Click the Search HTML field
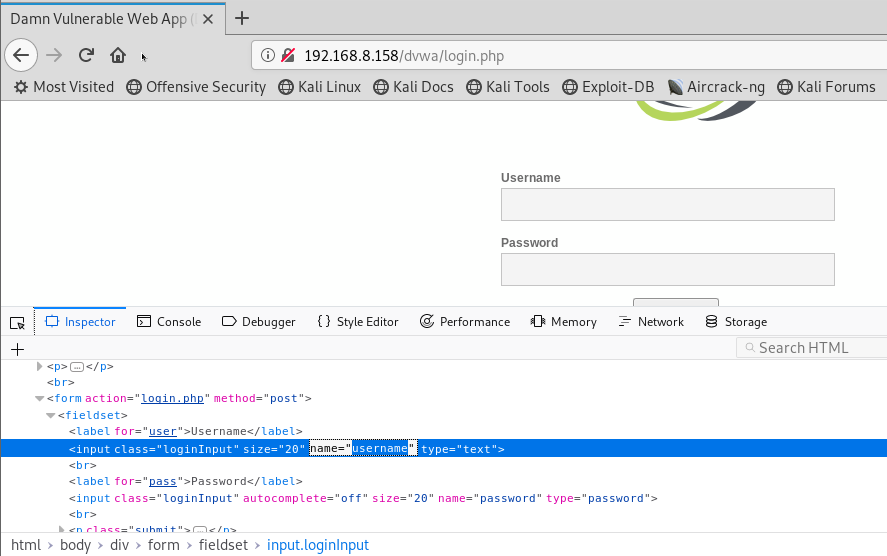 (x=812, y=348)
